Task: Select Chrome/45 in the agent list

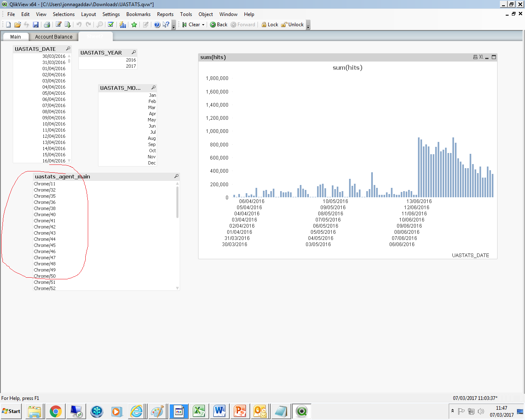Action: (x=45, y=245)
